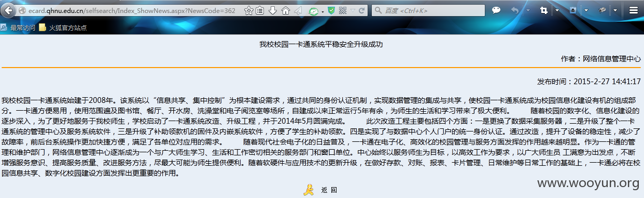Click the 返回 link
Image resolution: width=644 pixels, height=198 pixels.
[x=329, y=190]
